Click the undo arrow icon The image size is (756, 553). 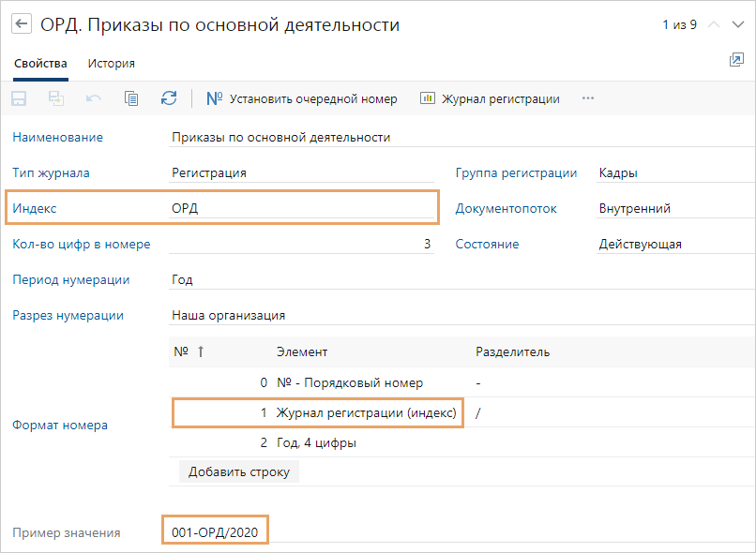[94, 98]
